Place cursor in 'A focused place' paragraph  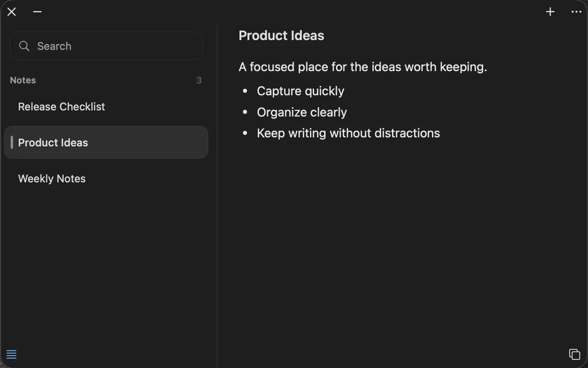pyautogui.click(x=363, y=67)
